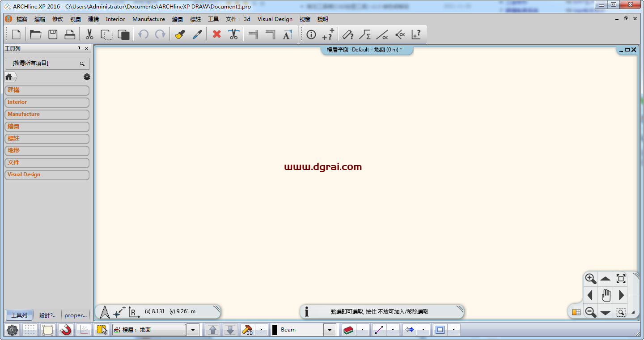Viewport: 644px width, 340px height.
Task: Open the Interior toolbox category
Action: point(47,102)
